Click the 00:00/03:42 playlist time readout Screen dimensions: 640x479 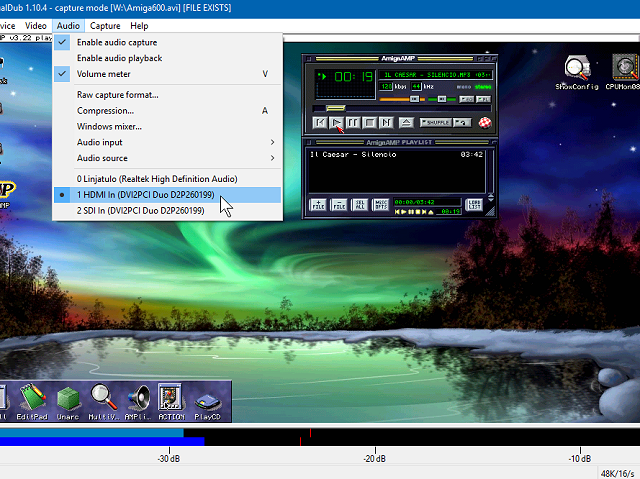427,202
